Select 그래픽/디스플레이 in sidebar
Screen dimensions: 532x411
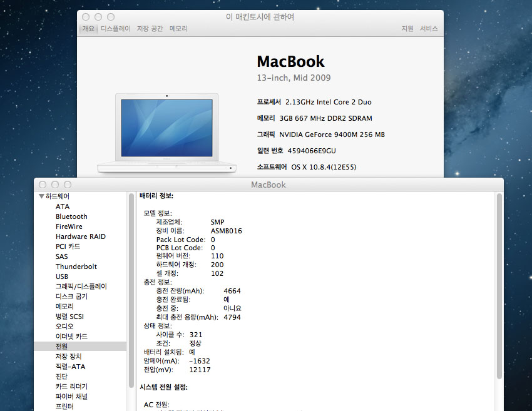[x=81, y=287]
